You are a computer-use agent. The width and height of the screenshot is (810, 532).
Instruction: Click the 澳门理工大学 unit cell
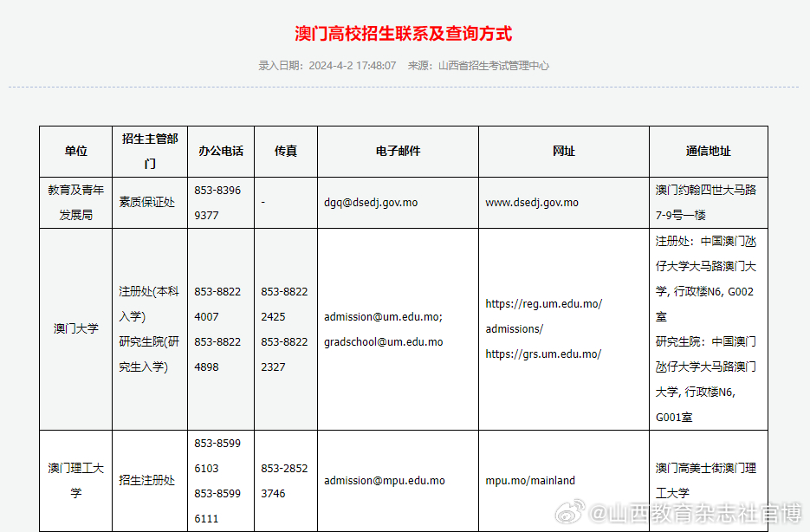(x=76, y=481)
